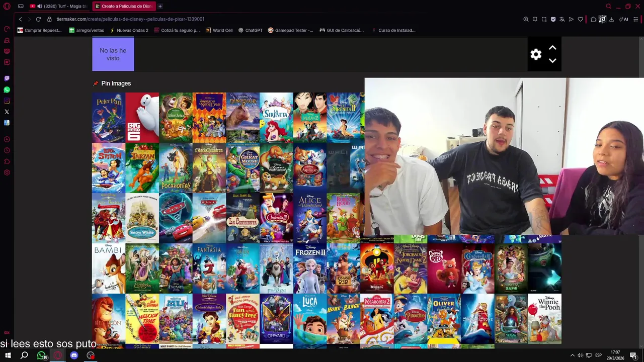This screenshot has width=644, height=362.
Task: Open the ChatGPT bookmark
Action: click(251, 30)
